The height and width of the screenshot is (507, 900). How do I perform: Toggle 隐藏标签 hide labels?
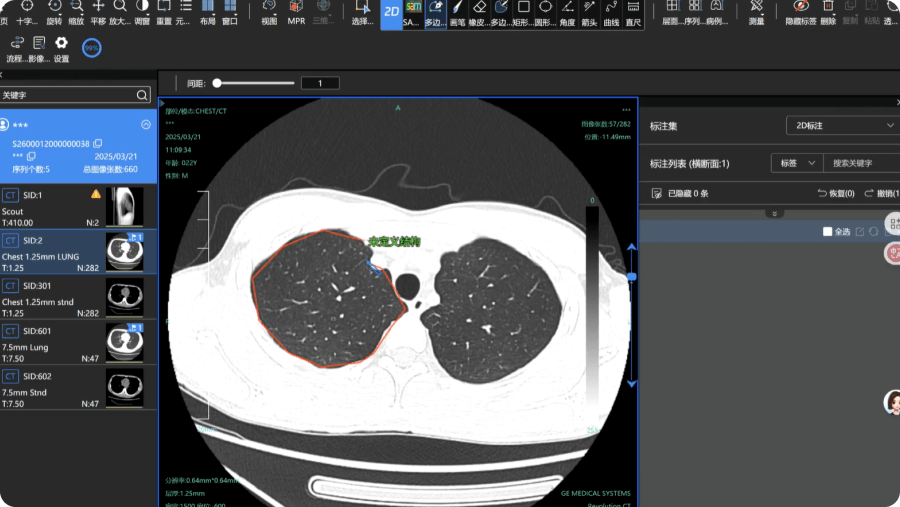pyautogui.click(x=801, y=13)
